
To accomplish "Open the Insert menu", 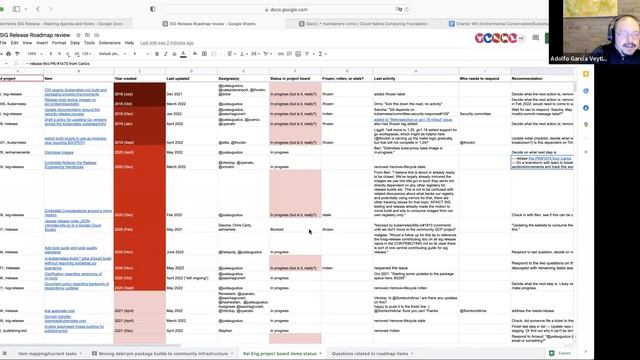I will [42, 43].
